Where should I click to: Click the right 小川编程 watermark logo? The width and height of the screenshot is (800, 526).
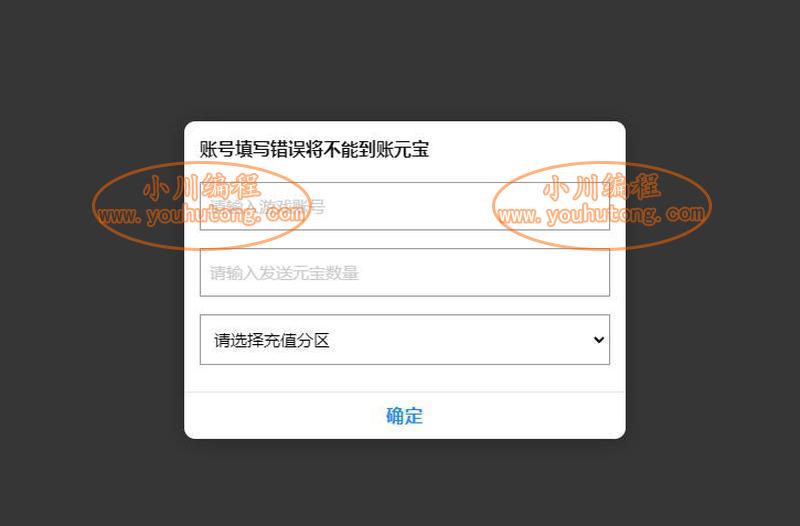point(602,187)
